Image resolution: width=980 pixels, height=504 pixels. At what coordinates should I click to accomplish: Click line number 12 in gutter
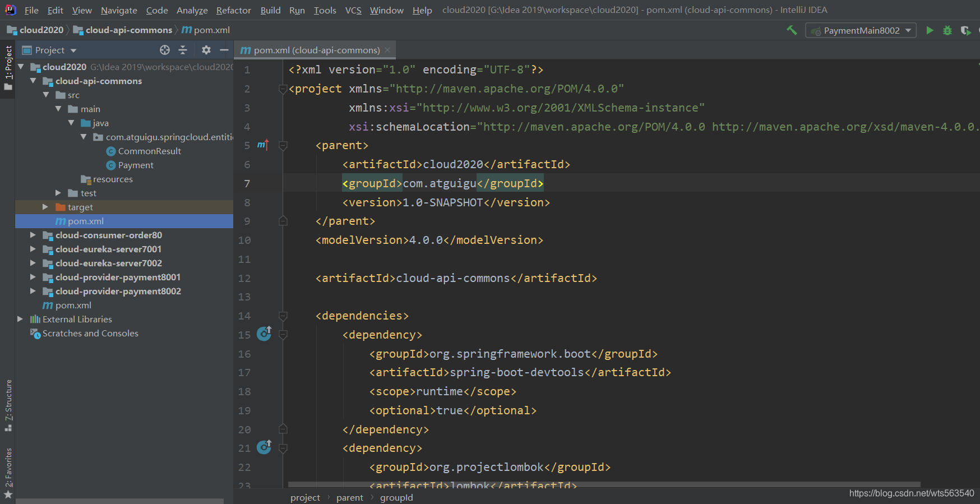coord(244,278)
